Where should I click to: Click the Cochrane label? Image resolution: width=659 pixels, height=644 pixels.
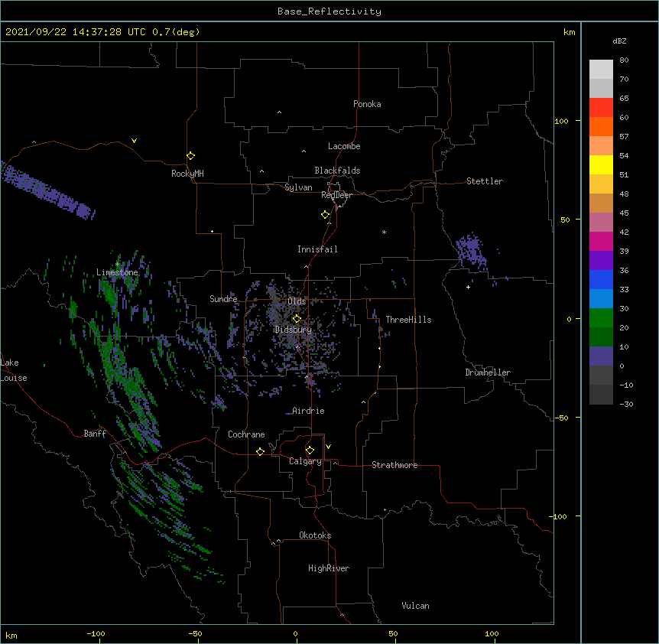246,434
